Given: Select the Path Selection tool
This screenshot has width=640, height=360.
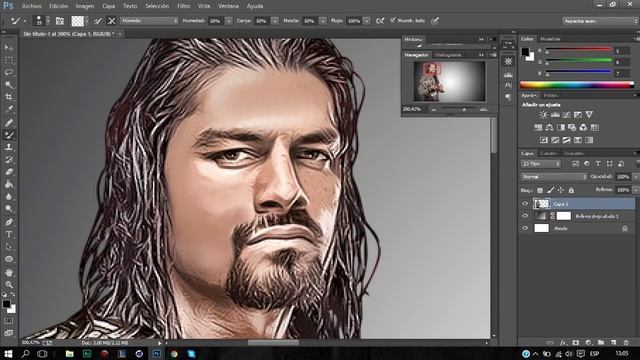Looking at the screenshot, I should 9,247.
